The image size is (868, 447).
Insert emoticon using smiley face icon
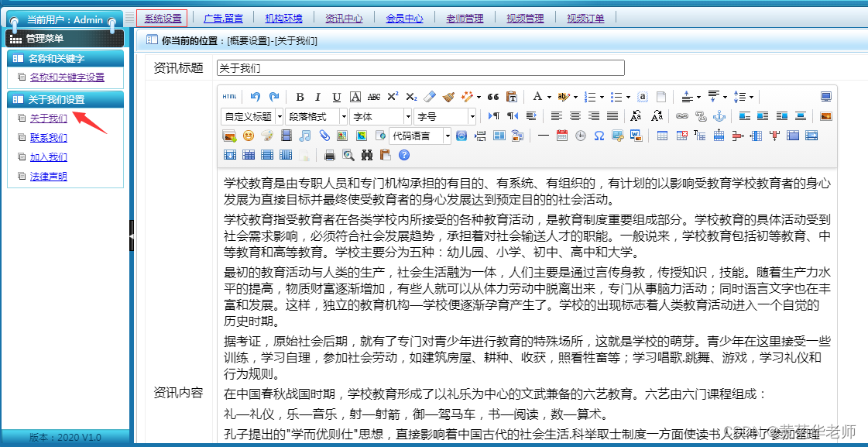pos(248,136)
